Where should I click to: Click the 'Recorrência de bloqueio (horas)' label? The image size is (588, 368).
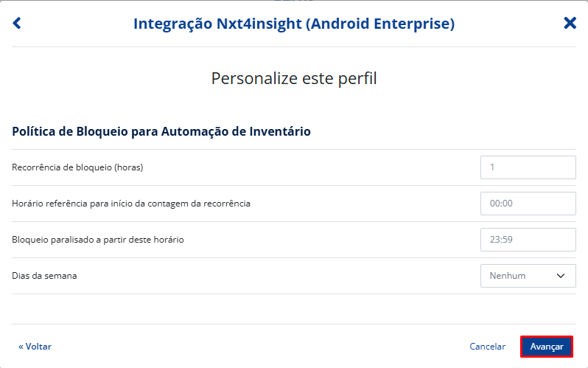(x=77, y=167)
